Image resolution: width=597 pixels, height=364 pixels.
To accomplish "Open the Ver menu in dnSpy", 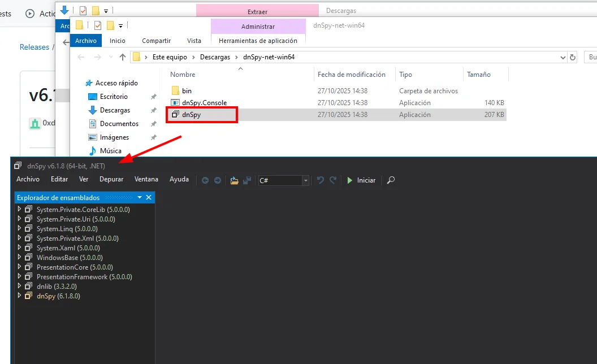I will coord(83,179).
